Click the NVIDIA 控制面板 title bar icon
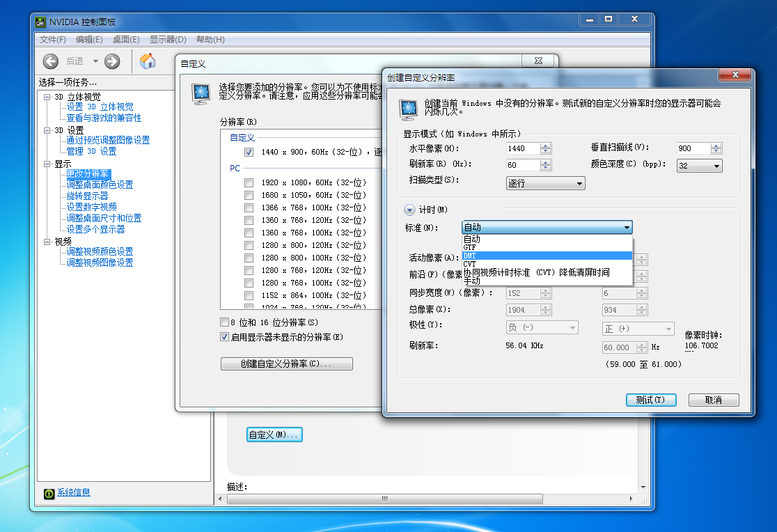 click(40, 22)
